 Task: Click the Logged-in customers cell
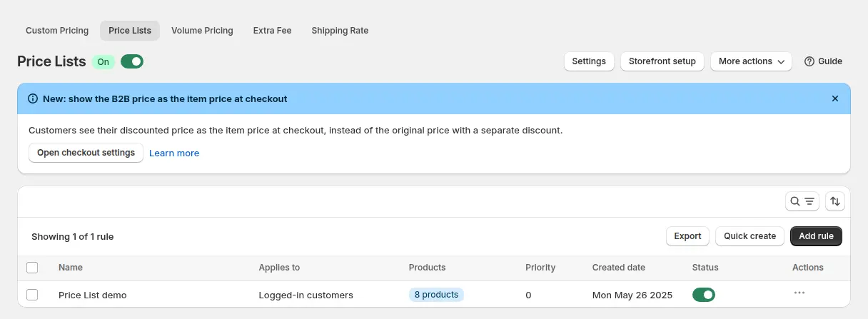coord(306,295)
